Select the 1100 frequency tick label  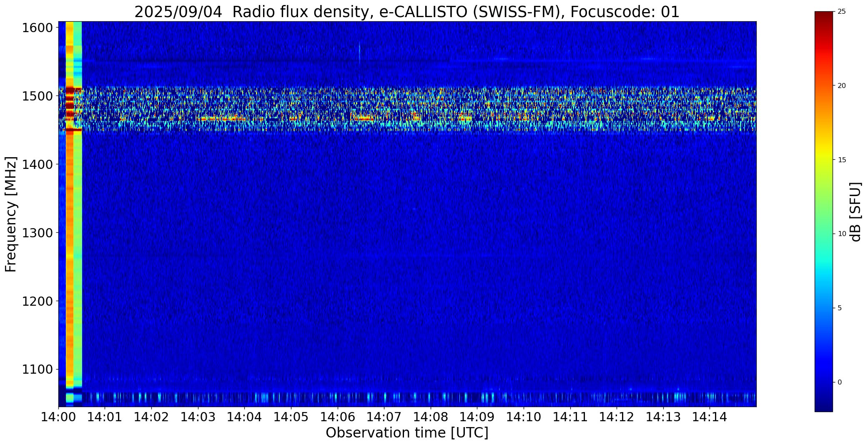[x=38, y=370]
